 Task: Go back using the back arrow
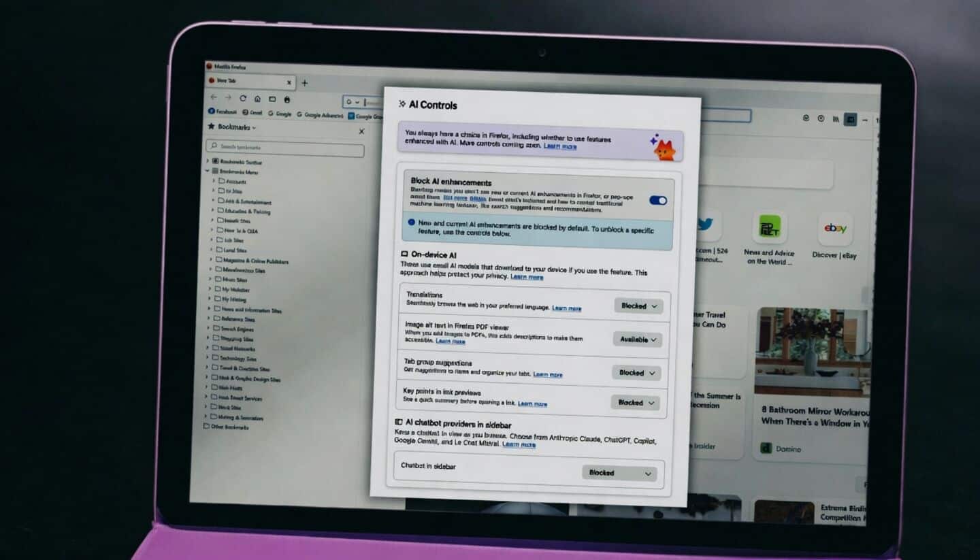click(214, 97)
